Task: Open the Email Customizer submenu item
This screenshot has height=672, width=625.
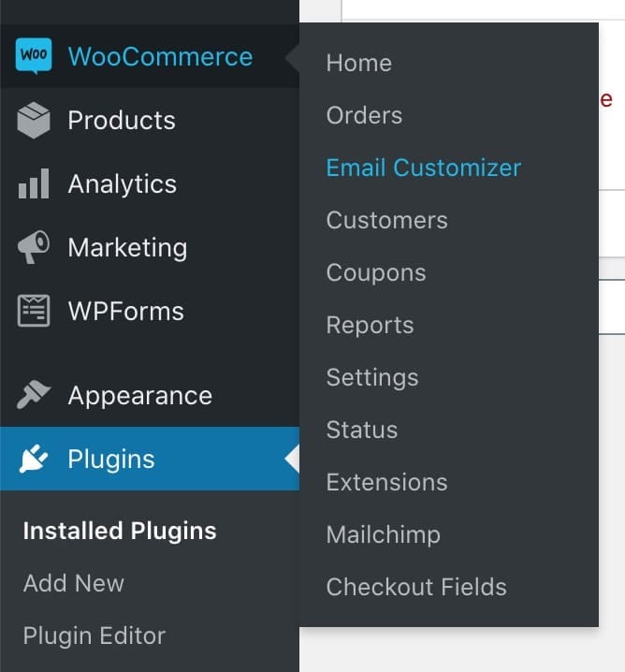Action: (x=423, y=168)
